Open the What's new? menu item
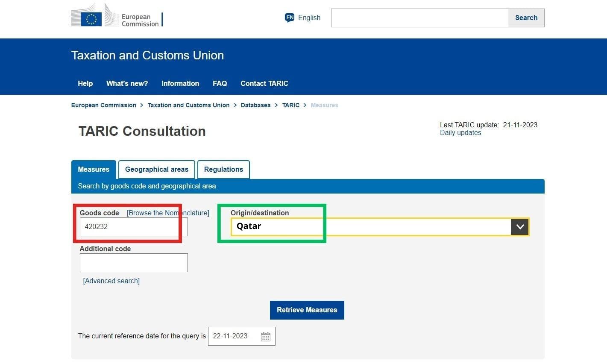The width and height of the screenshot is (607, 364). click(126, 83)
